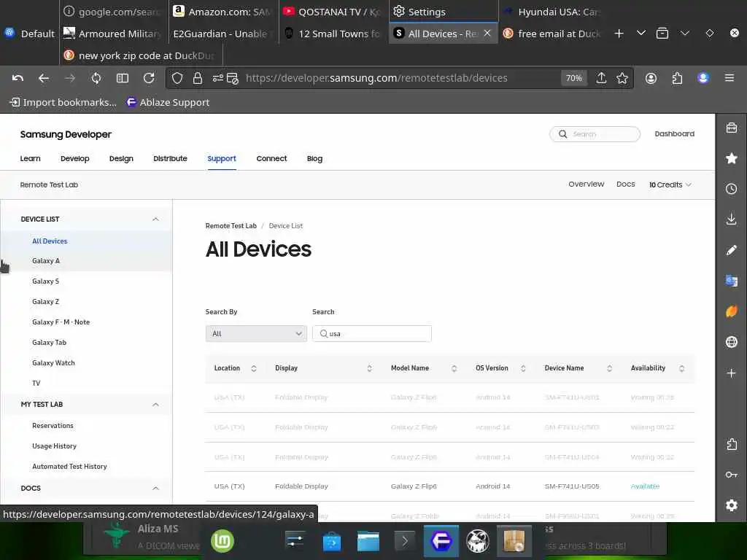Click the site padlock security icon
The height and width of the screenshot is (560, 747).
click(x=198, y=78)
